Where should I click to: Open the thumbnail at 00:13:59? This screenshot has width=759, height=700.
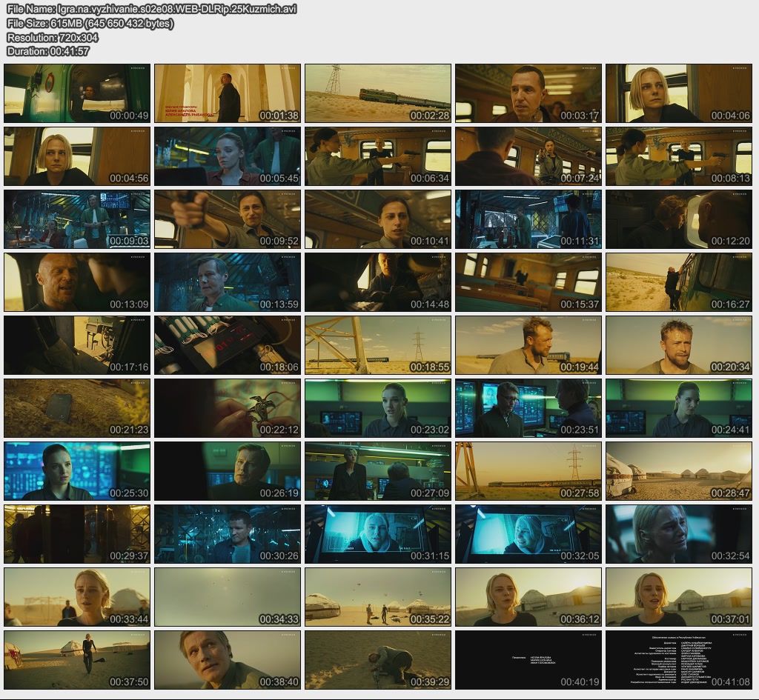[228, 282]
